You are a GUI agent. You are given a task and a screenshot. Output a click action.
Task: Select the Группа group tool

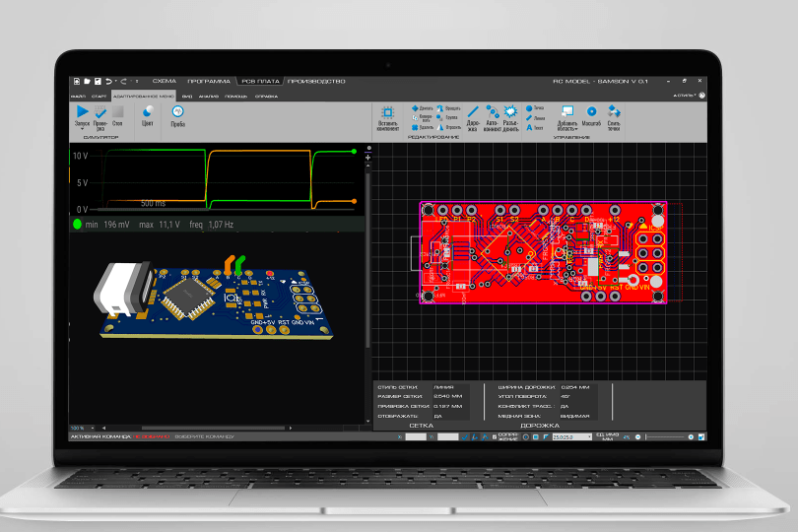[x=447, y=117]
